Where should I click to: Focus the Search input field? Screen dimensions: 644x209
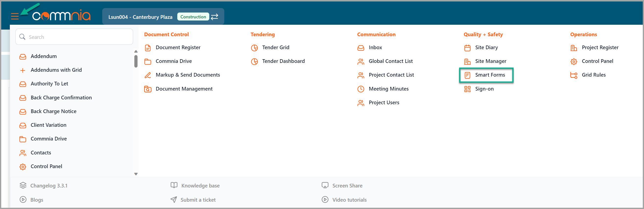tap(74, 37)
